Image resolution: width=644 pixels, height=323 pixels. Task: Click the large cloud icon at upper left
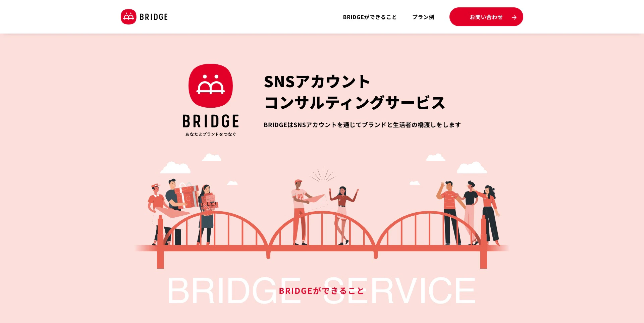click(x=175, y=168)
